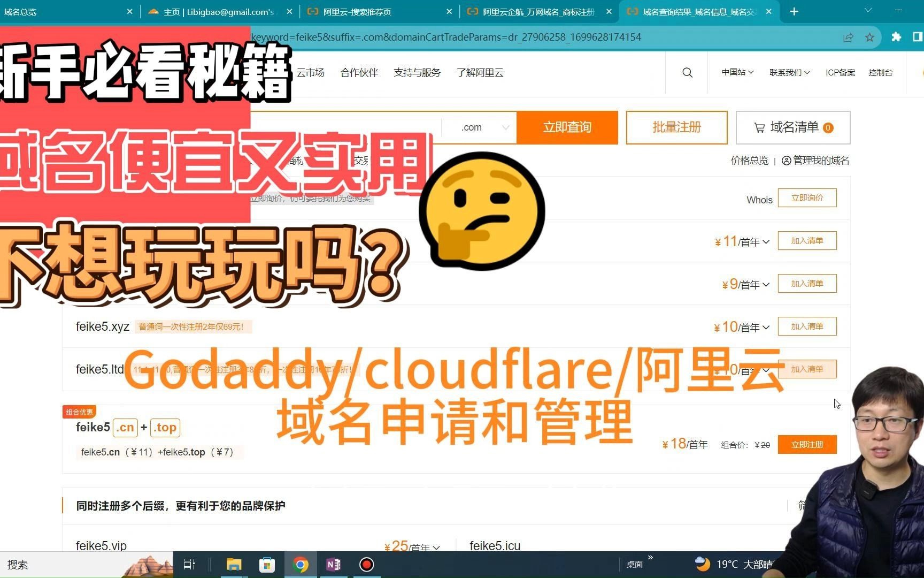Open OneNote from the taskbar
924x578 pixels.
333,565
